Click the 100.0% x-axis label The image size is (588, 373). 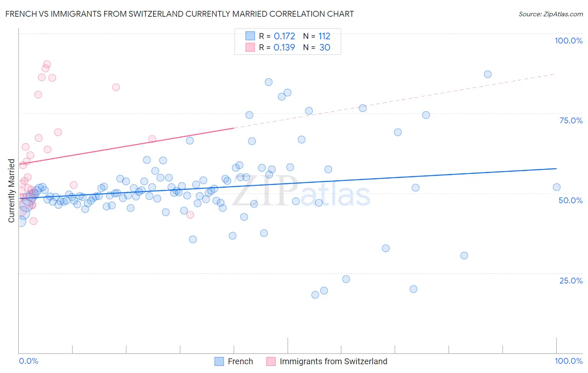568,361
